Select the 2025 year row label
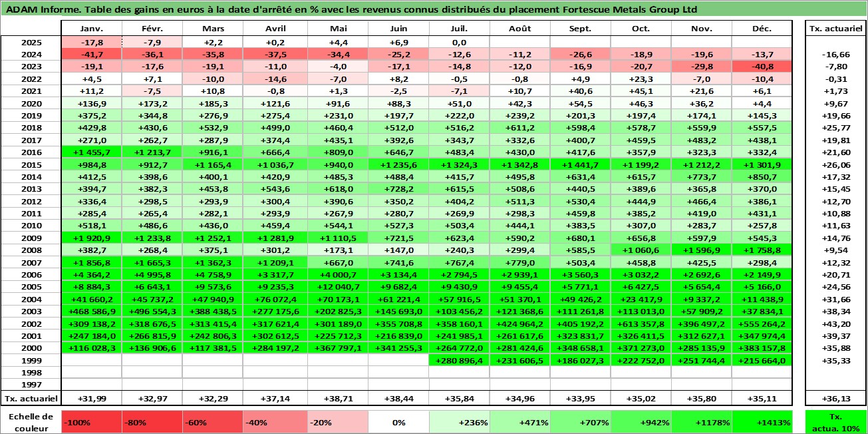 pyautogui.click(x=31, y=42)
